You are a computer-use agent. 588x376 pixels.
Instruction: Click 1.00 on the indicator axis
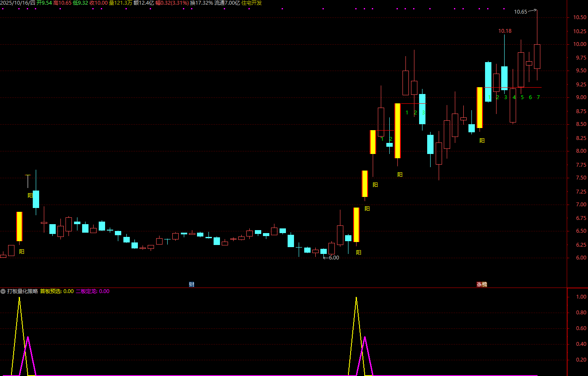(x=581, y=297)
